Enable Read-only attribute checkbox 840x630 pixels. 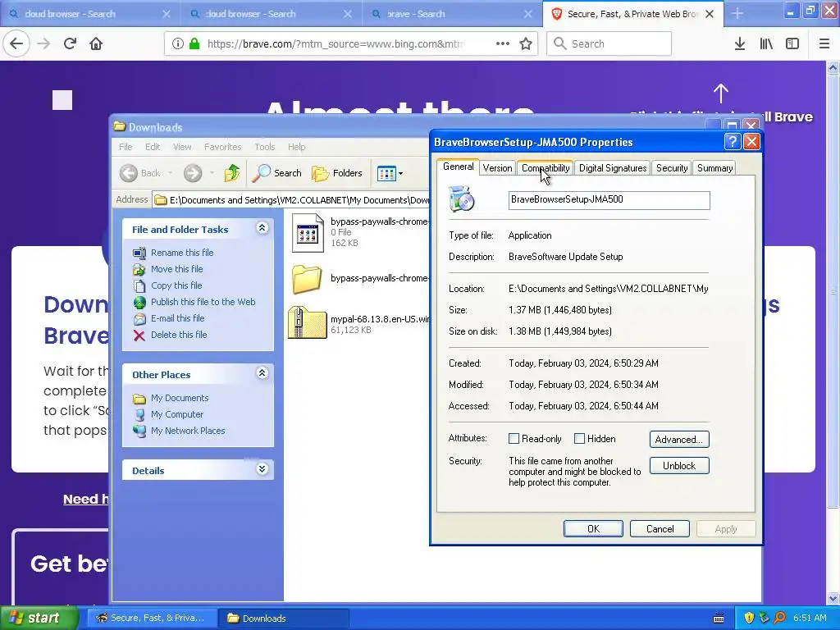click(x=514, y=439)
